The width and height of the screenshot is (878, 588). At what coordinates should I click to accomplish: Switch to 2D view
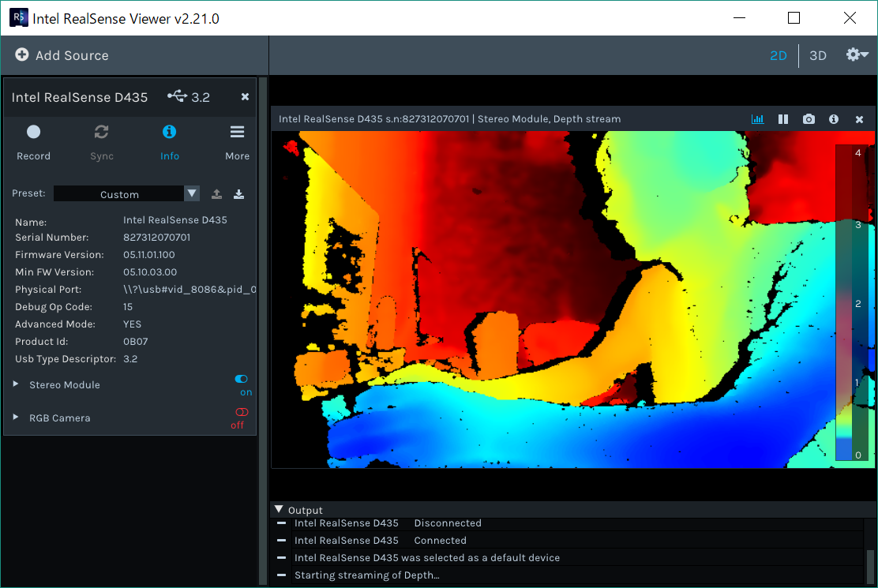pyautogui.click(x=779, y=55)
